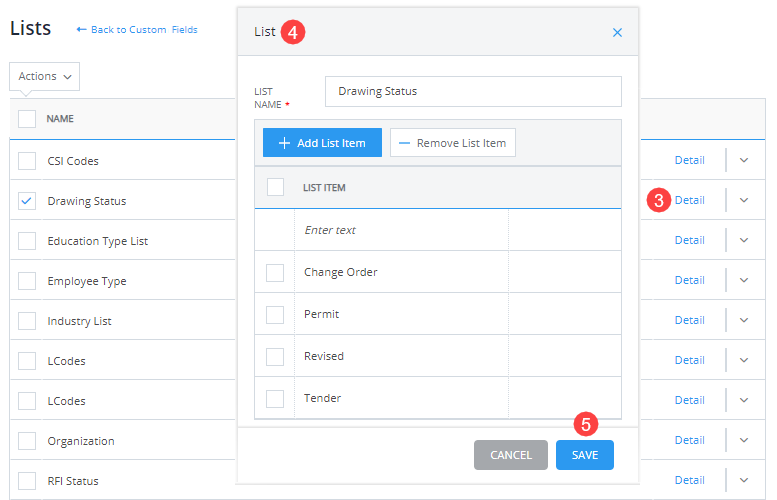Check the CSI Codes row checkbox
The image size is (777, 500).
click(x=27, y=161)
